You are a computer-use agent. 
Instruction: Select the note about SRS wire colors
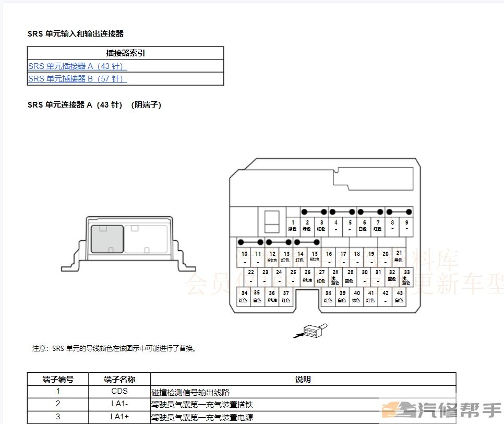[x=114, y=348]
